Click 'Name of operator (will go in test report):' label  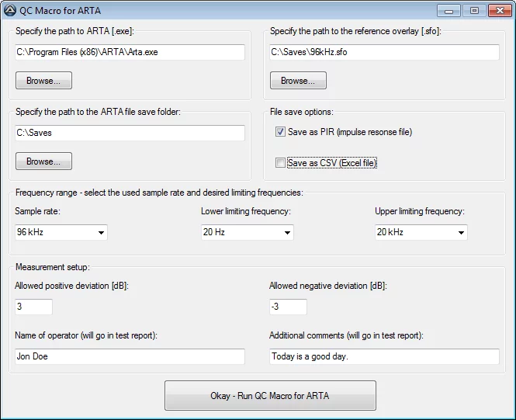click(86, 335)
